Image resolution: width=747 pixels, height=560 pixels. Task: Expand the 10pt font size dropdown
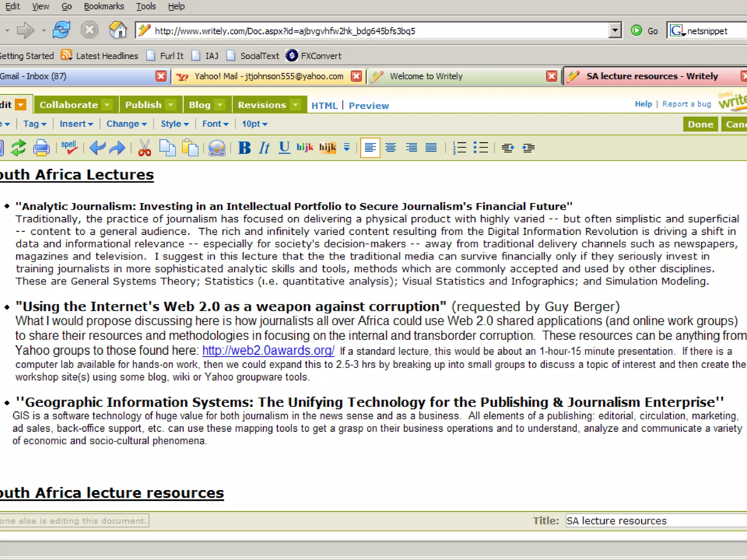tap(255, 124)
